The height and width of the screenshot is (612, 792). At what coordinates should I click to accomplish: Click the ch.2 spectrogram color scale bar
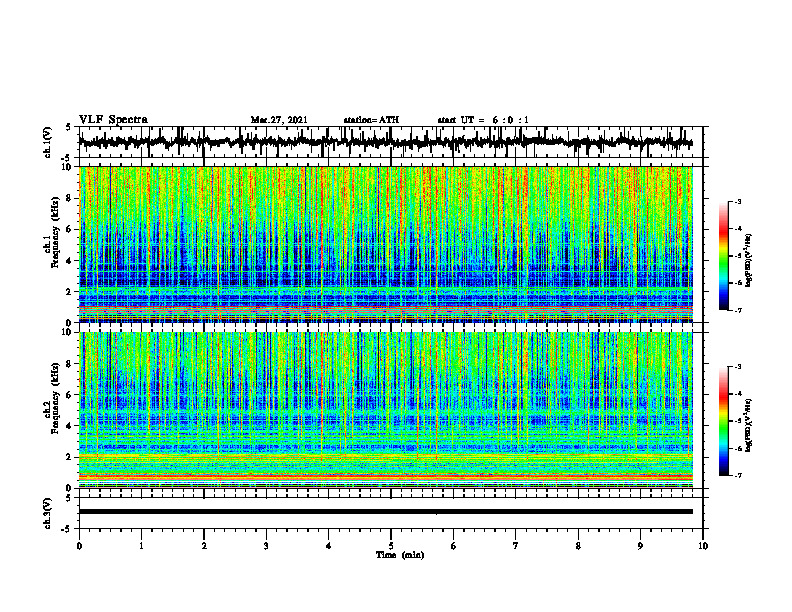[723, 421]
